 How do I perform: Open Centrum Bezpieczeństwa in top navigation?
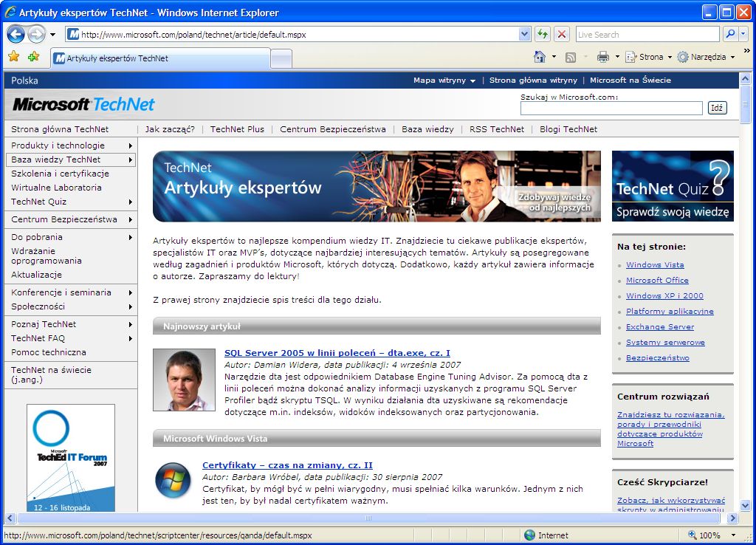[x=333, y=129]
